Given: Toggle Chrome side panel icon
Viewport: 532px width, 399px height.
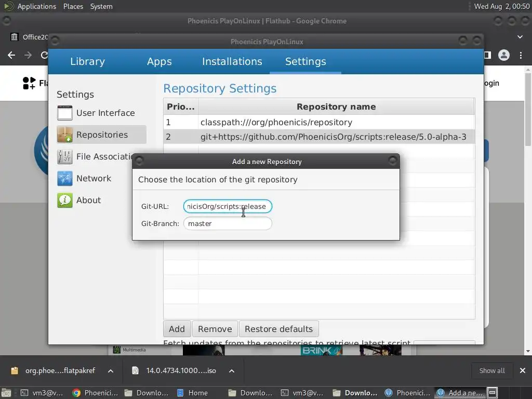Looking at the screenshot, I should click(x=487, y=55).
